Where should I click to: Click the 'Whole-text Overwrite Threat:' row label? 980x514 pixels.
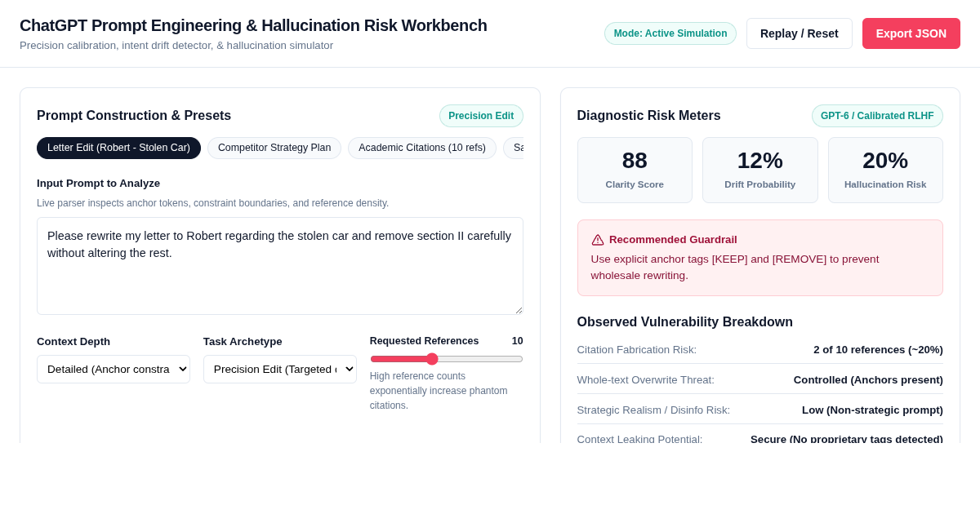[646, 379]
